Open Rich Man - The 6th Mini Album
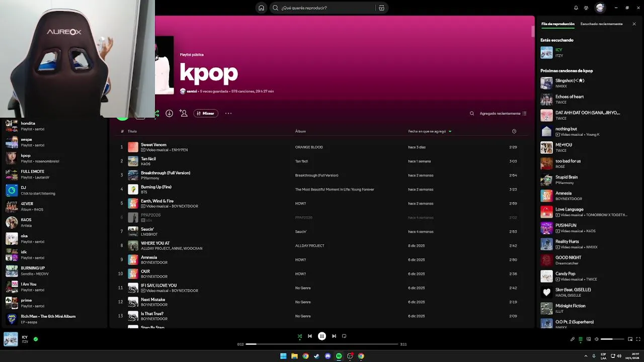The image size is (644, 362). (x=54, y=319)
